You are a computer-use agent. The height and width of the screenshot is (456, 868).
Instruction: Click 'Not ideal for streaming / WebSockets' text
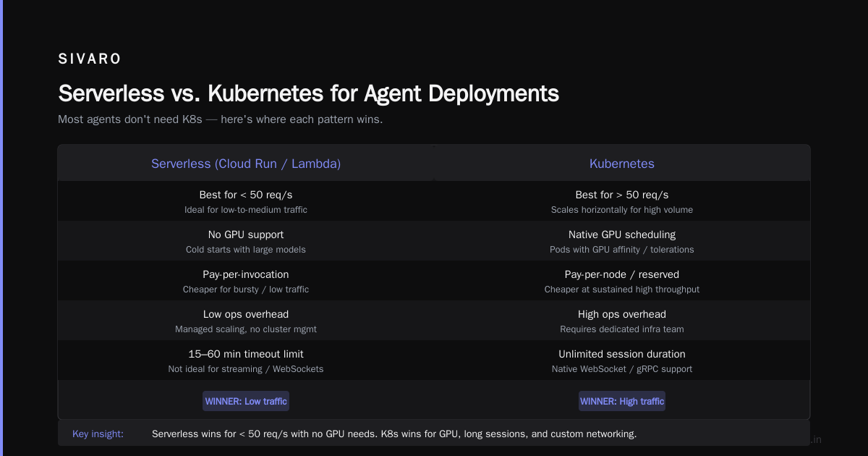tap(246, 369)
